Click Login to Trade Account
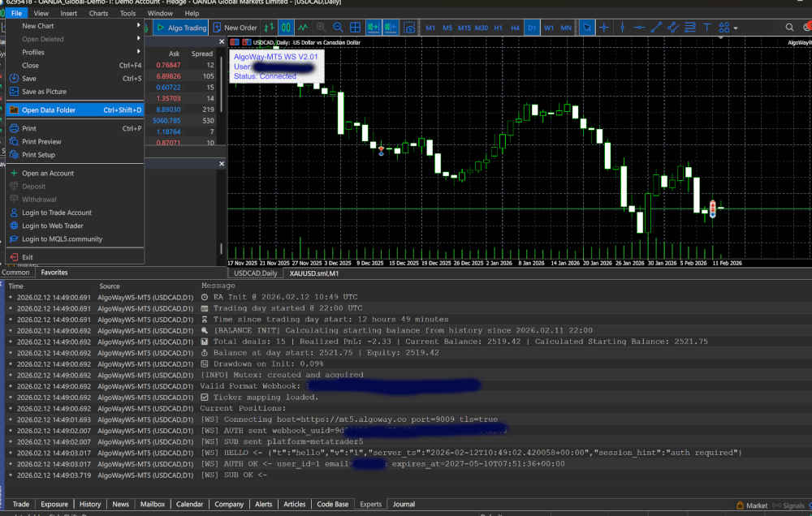The image size is (812, 516). pyautogui.click(x=57, y=213)
